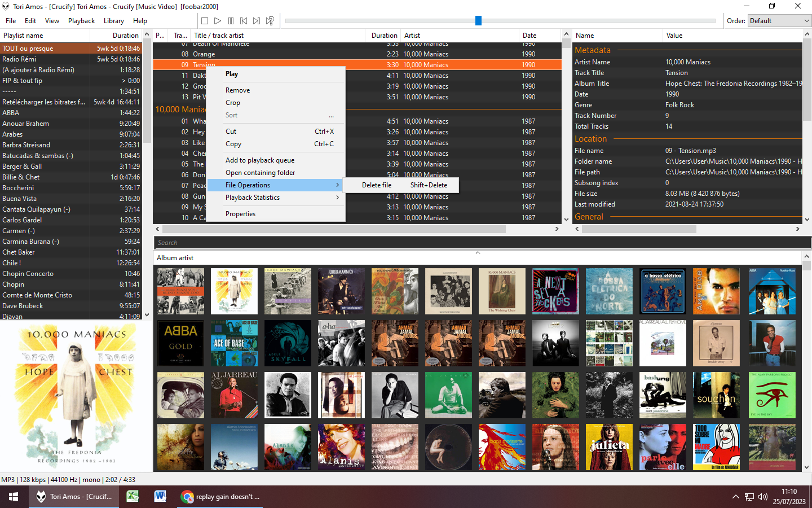Select the Chopin Concerto playlist
812x508 pixels.
click(x=71, y=274)
